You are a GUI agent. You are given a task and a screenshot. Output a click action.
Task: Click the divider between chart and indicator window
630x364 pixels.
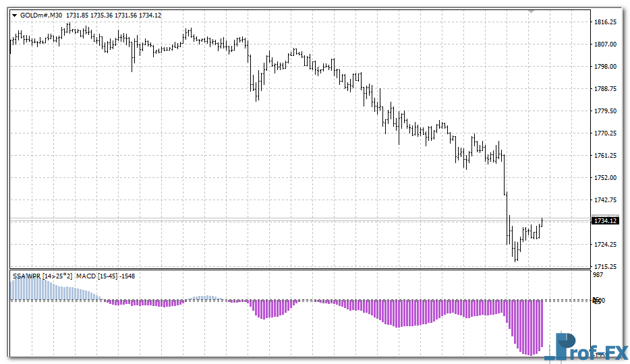297,270
